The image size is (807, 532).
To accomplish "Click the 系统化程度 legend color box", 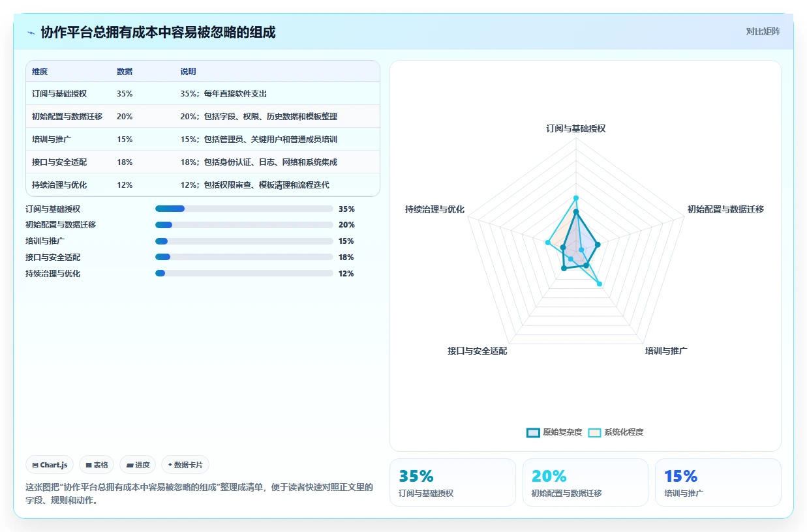I will [595, 432].
